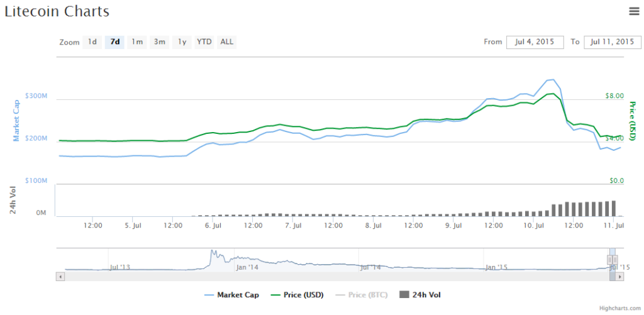Click the 8. Jul axis label
Screen dimensions: 644x315
(374, 225)
